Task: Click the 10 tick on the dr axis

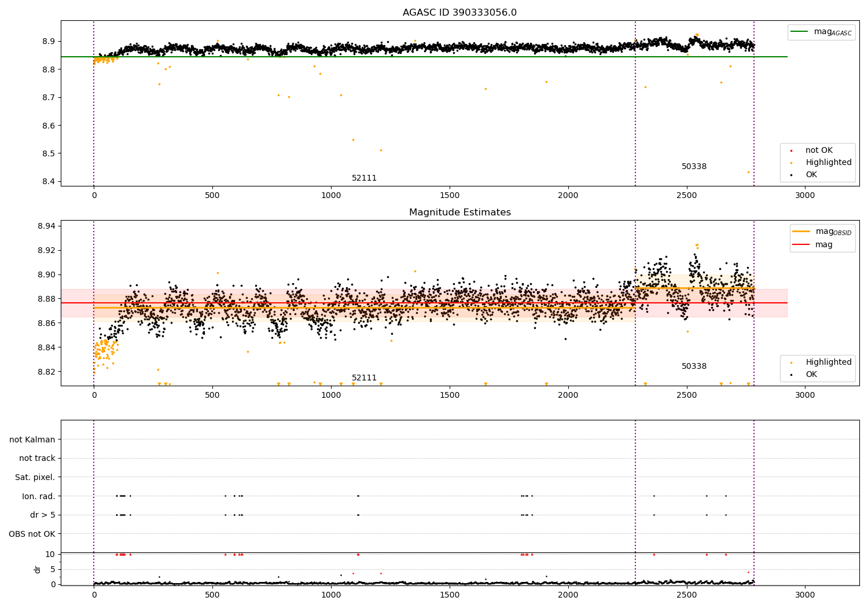Action: pos(50,554)
